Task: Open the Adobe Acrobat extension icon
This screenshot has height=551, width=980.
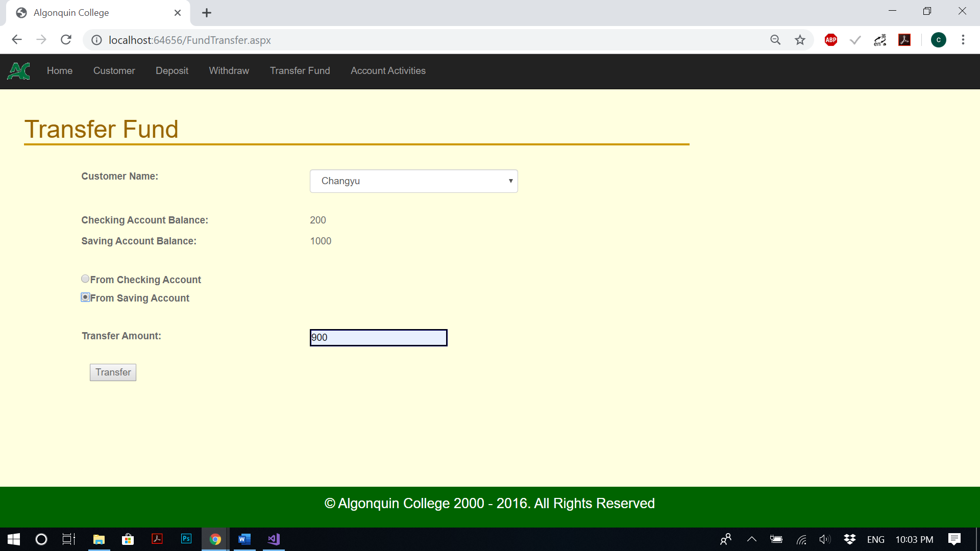Action: (904, 40)
